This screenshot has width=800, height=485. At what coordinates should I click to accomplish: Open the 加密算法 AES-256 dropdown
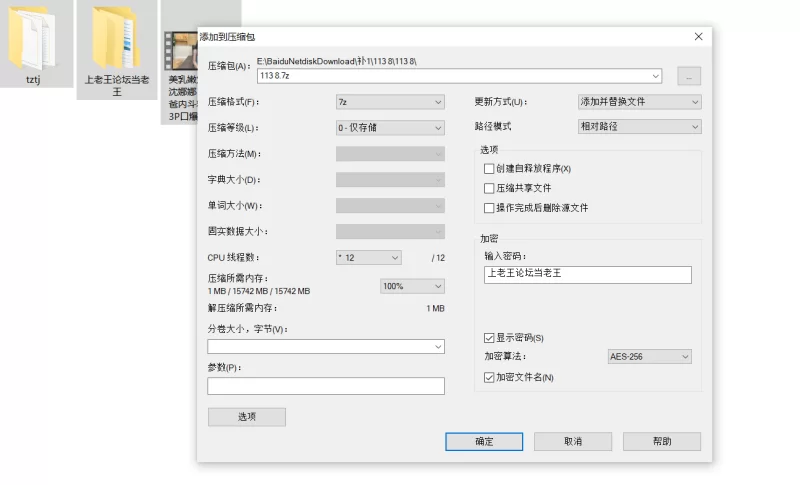649,356
